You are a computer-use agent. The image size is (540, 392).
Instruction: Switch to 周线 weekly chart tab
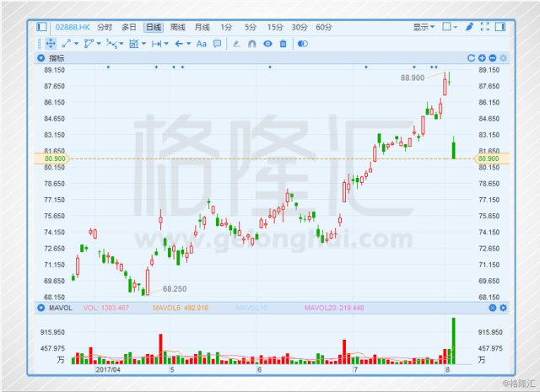pyautogui.click(x=177, y=27)
